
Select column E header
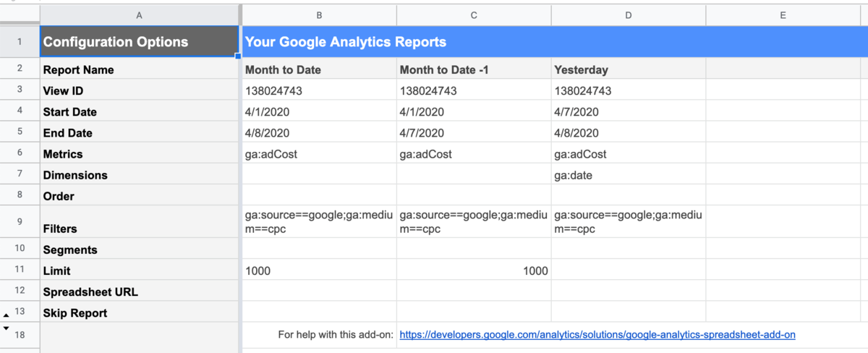click(783, 14)
